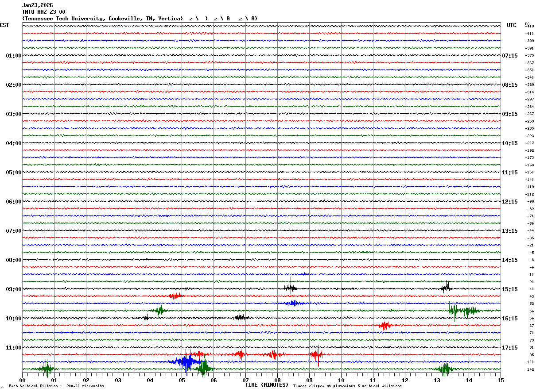536x392 pixels.
Task: Click the 02:00 CST hour label
Action: coord(13,85)
